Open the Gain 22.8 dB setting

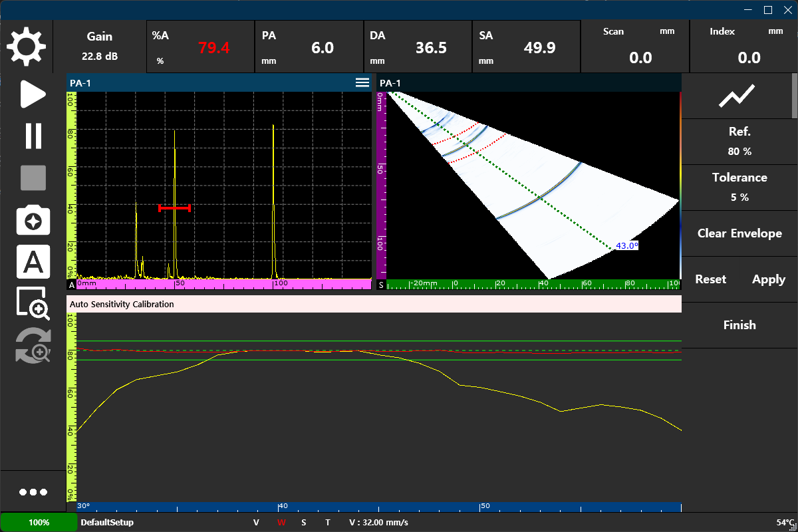(x=100, y=47)
